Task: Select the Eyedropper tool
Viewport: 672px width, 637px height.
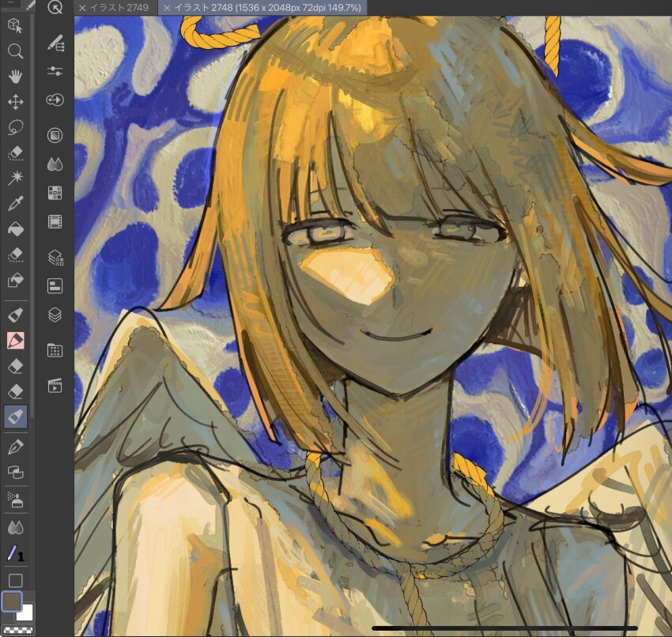Action: pos(16,202)
